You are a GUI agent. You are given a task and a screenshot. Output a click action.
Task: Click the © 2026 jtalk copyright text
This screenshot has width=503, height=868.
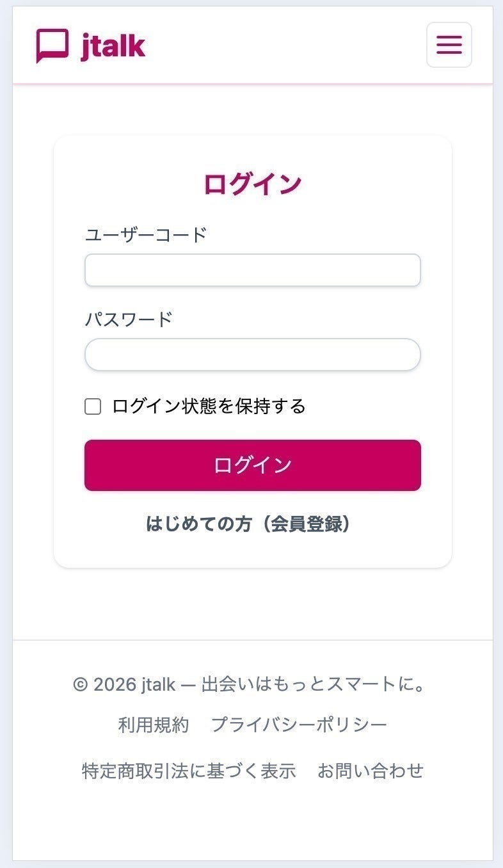[124, 684]
